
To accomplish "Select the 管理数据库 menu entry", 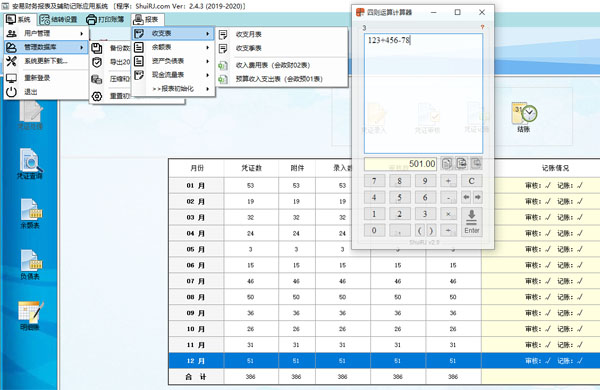I will point(46,47).
